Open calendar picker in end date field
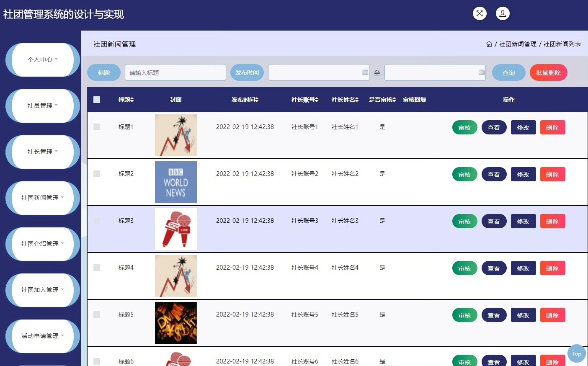This screenshot has height=366, width=588. pyautogui.click(x=482, y=72)
